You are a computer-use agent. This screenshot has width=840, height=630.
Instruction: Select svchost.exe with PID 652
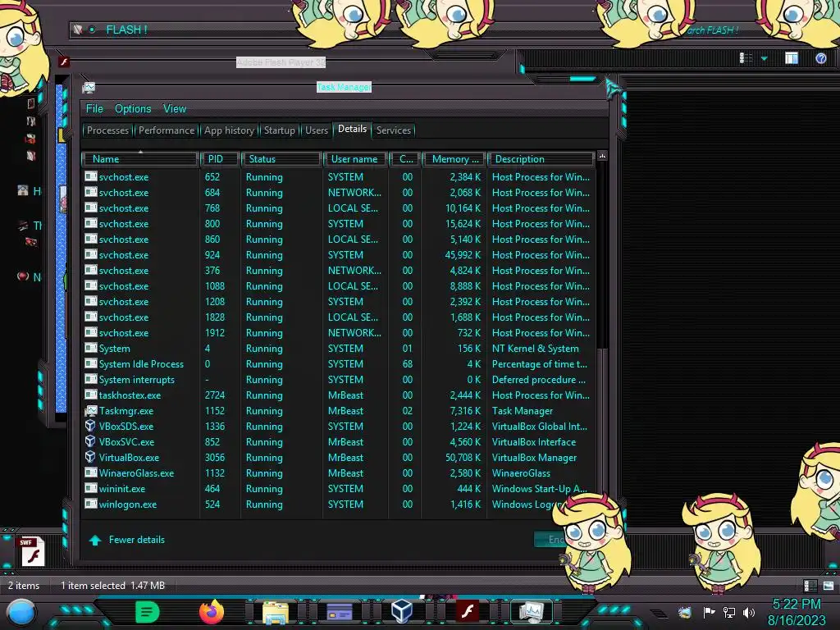337,177
